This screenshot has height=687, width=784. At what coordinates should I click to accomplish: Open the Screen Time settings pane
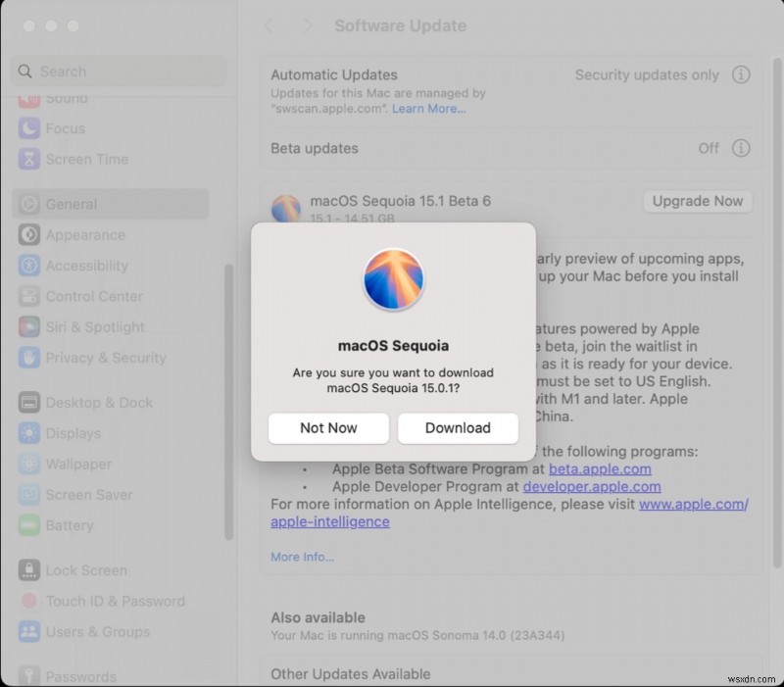(x=111, y=159)
